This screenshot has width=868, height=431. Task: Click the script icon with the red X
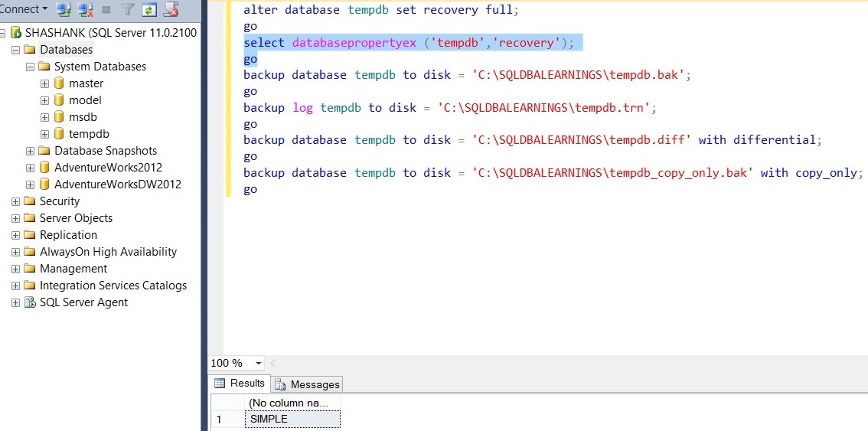pyautogui.click(x=171, y=9)
